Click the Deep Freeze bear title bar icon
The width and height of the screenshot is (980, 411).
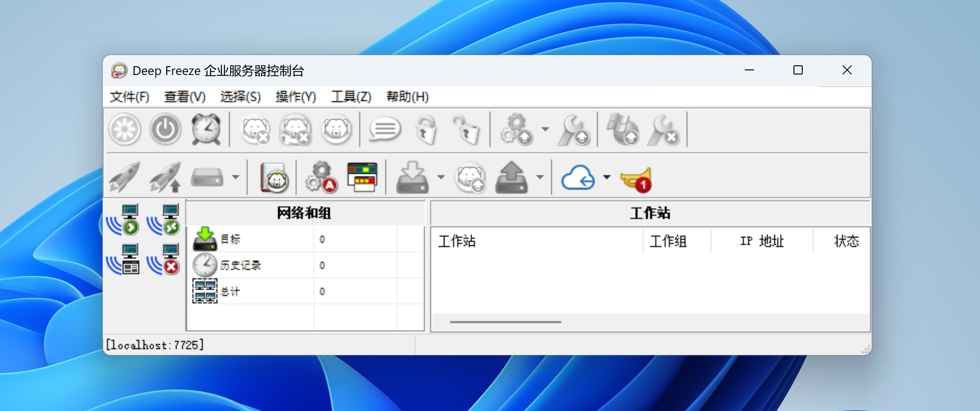(119, 70)
